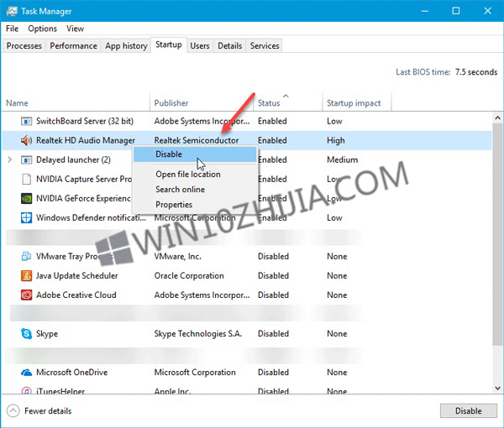Sort by the Status column header
The width and height of the screenshot is (504, 428).
pyautogui.click(x=269, y=103)
